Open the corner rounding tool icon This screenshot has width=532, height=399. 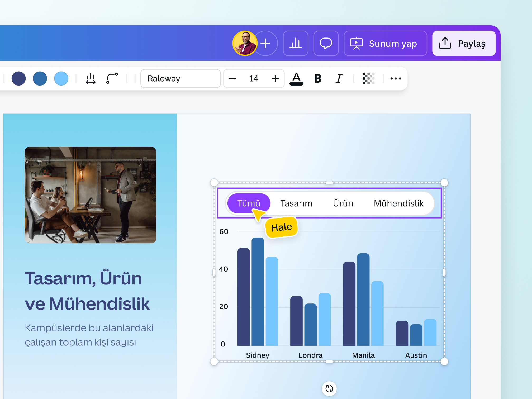point(112,78)
